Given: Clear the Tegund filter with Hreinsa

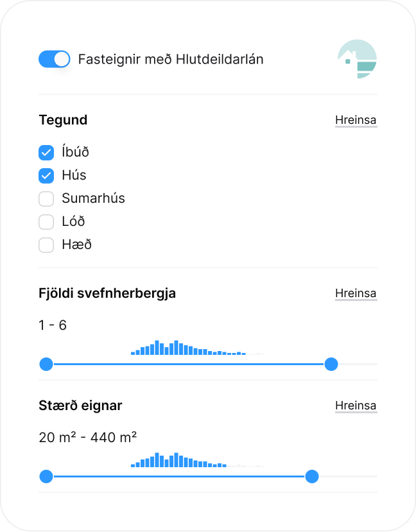Looking at the screenshot, I should 356,121.
